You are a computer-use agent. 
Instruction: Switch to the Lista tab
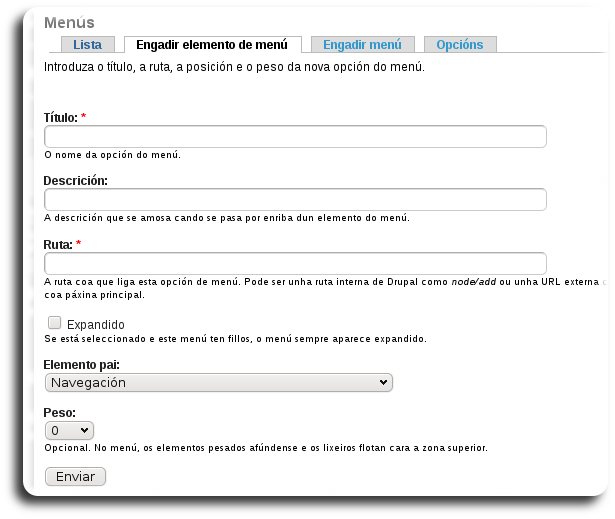87,45
